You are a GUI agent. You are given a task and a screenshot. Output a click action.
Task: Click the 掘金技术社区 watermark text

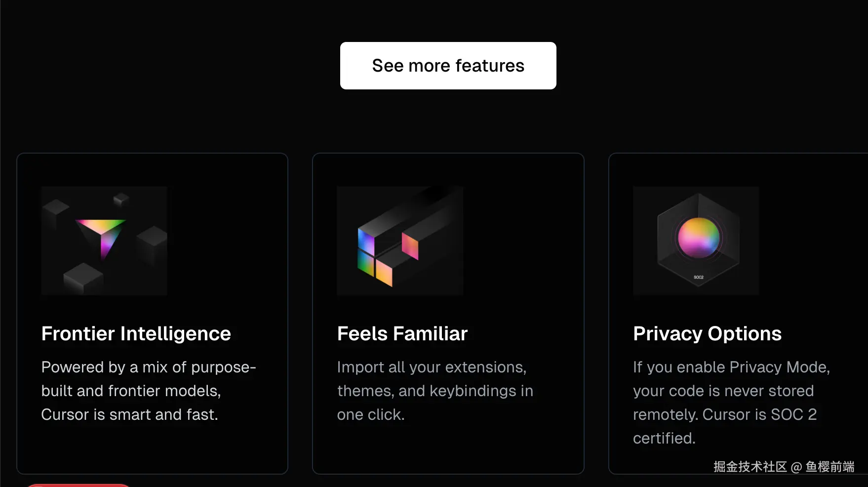tap(750, 467)
